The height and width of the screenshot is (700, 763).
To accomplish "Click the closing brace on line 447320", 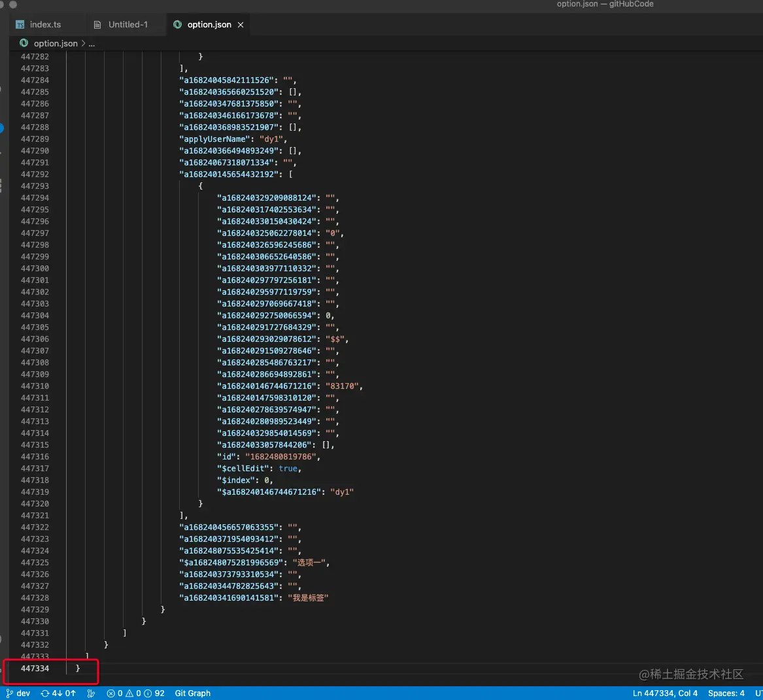I will [201, 503].
